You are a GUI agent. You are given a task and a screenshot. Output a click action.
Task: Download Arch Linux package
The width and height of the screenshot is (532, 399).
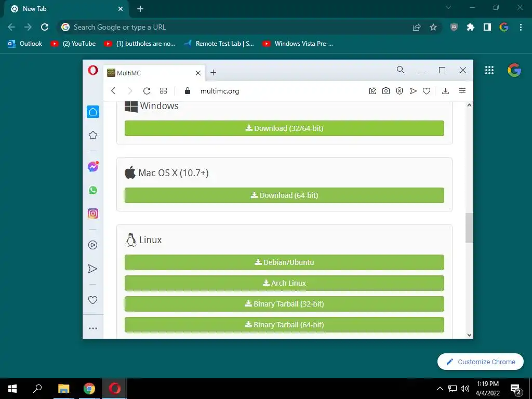(x=284, y=283)
